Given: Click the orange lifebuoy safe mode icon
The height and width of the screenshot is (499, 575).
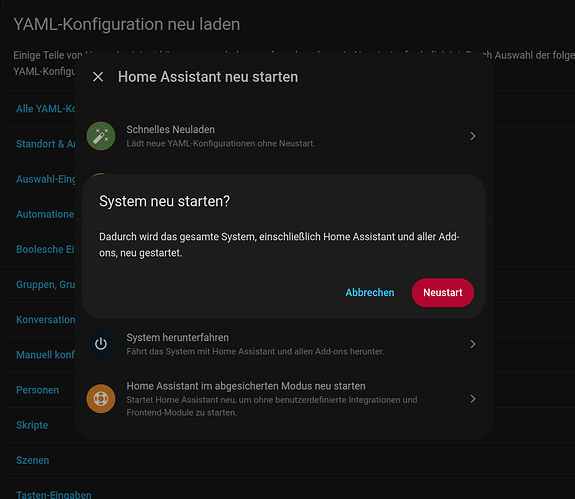Looking at the screenshot, I should click(101, 399).
